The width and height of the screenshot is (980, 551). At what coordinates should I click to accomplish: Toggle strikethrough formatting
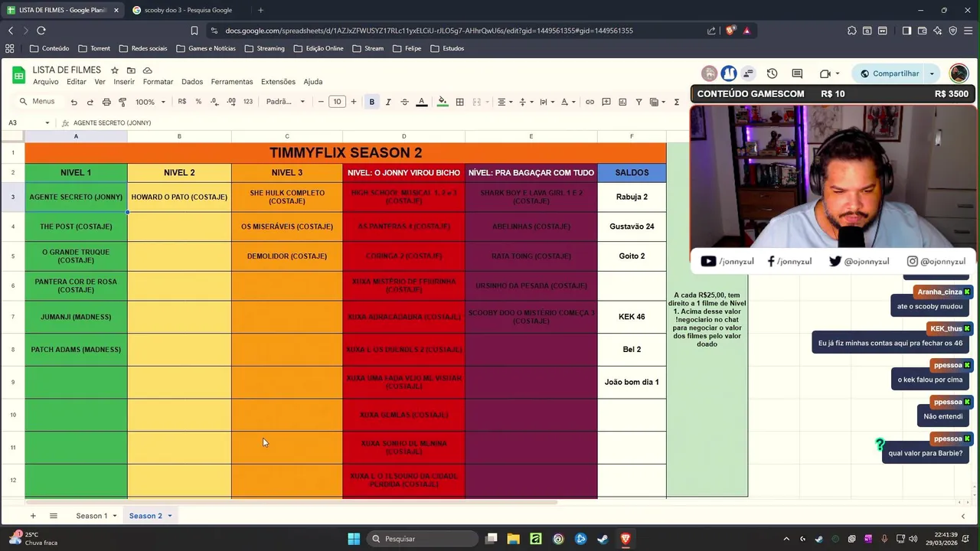click(404, 102)
